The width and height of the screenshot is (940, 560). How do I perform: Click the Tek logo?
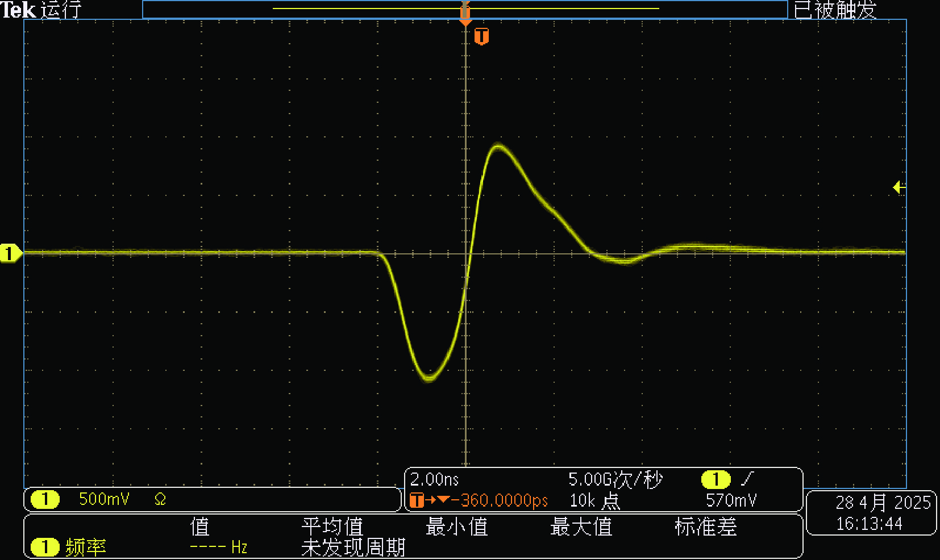(x=18, y=10)
